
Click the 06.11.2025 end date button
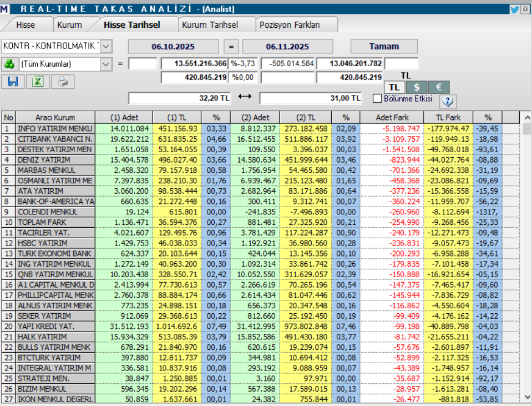[287, 47]
